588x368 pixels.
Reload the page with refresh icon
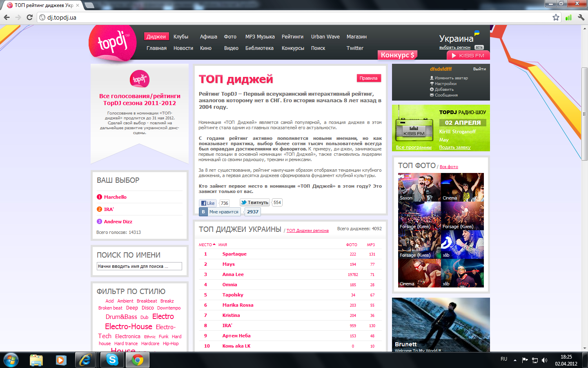coord(29,17)
